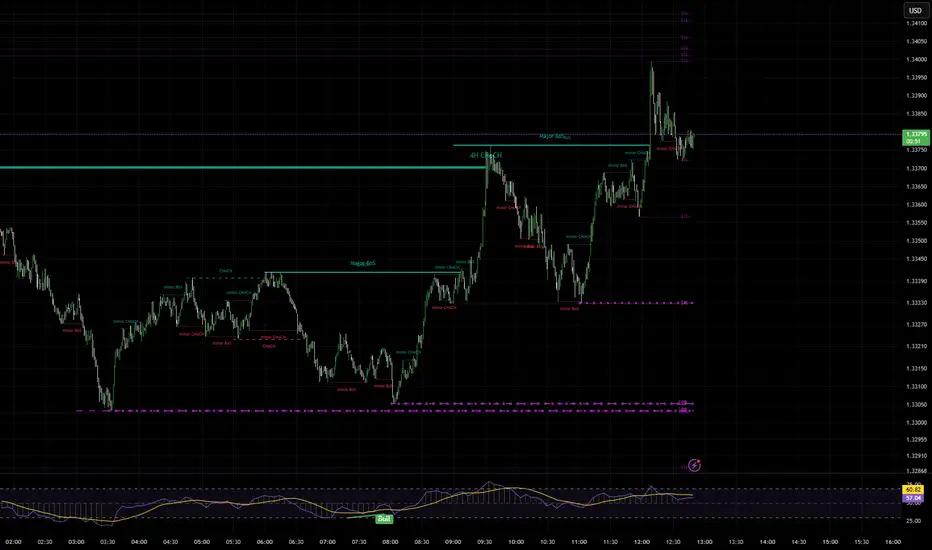Click the green 1.33795 current price label
The width and height of the screenshot is (932, 550).
(916, 137)
